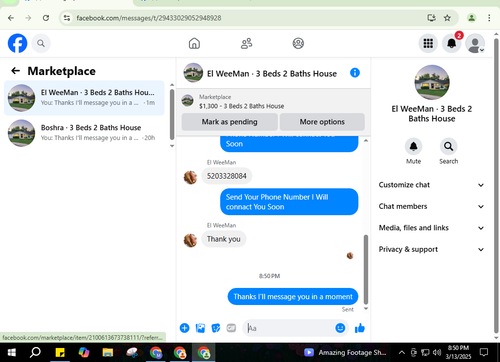Open Chrome profile icon

pyautogui.click(x=471, y=18)
